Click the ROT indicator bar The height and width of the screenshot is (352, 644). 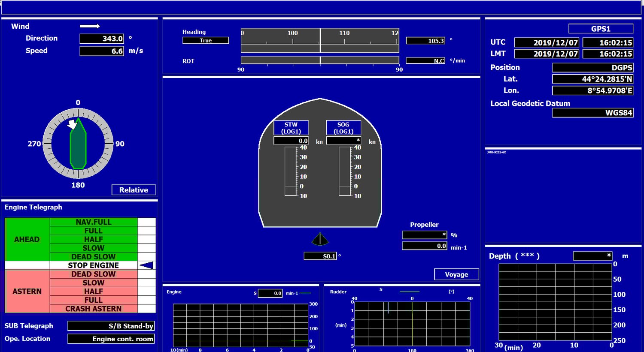(x=320, y=60)
